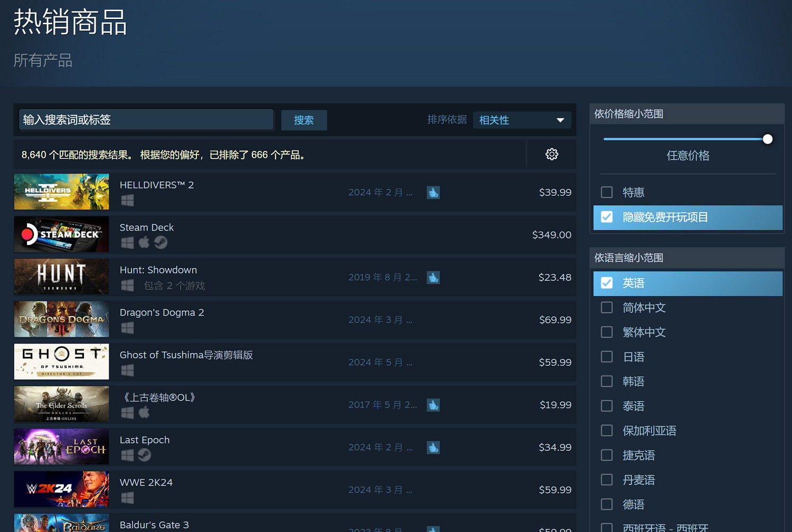Viewport: 792px width, 532px height.
Task: Click the thumbs-up icon next to Last Epoch
Action: click(x=433, y=447)
